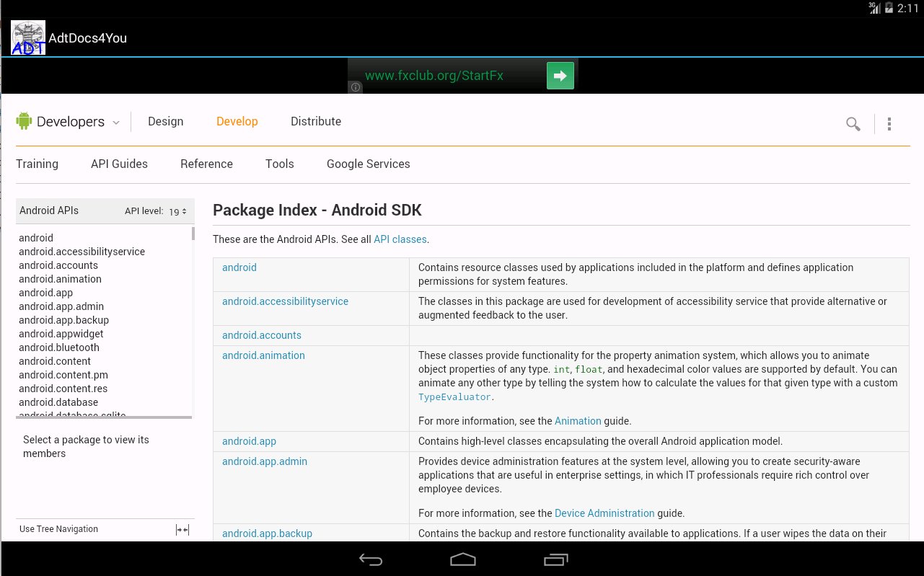Click the Android robot Developers logo
Viewport: 924px width, 576px height.
24,121
